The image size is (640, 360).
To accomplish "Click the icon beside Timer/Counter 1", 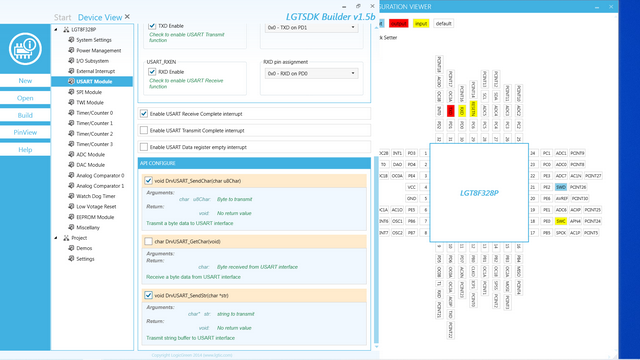I will tap(71, 123).
